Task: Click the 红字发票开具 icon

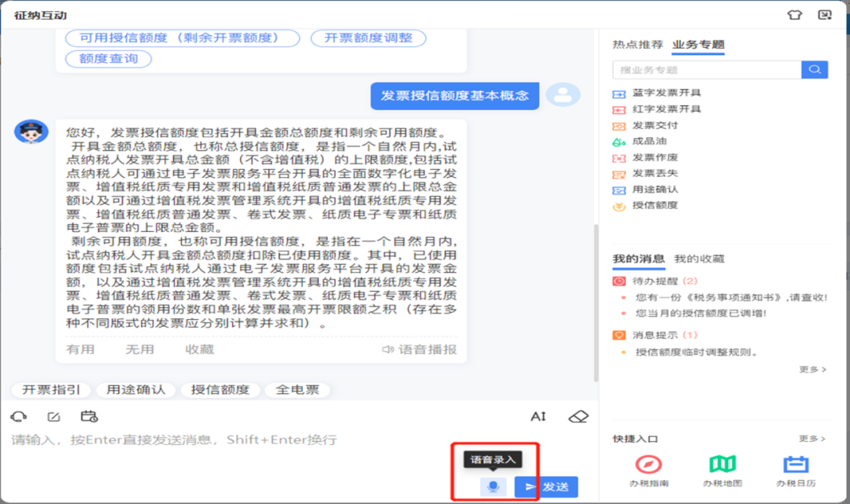Action: 619,110
